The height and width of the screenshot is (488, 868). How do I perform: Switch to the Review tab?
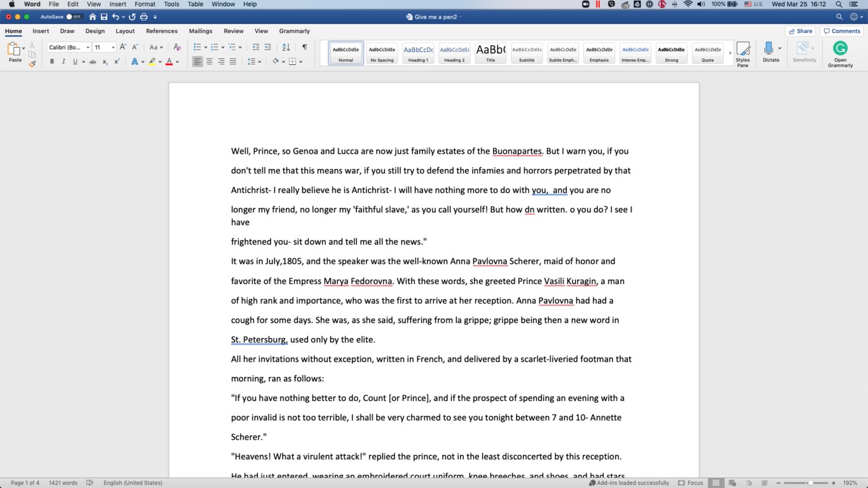[x=233, y=30]
